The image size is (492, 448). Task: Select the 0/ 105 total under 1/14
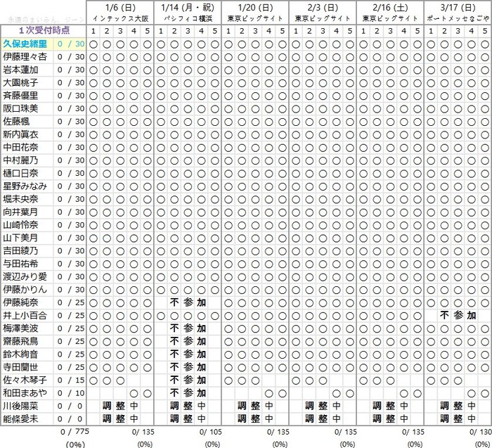coord(211,433)
